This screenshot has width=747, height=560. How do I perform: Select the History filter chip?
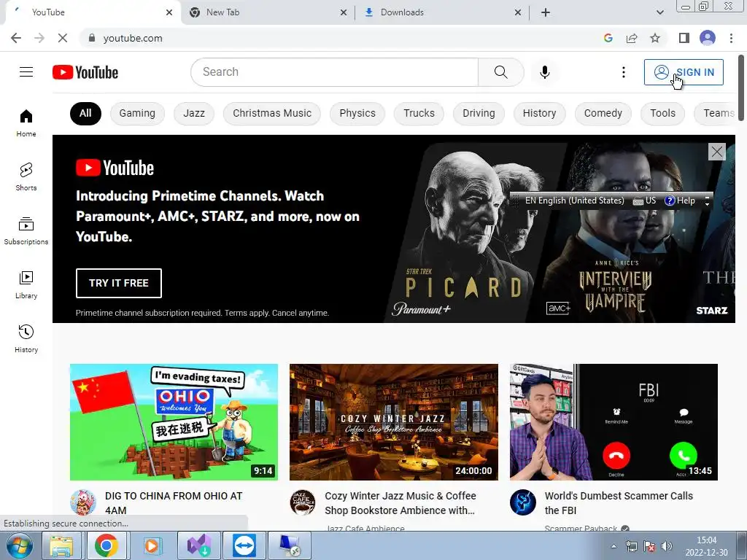click(539, 113)
